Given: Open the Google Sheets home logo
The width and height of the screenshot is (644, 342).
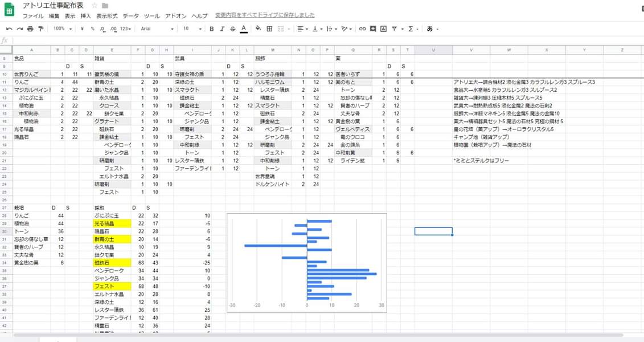Looking at the screenshot, I should [x=9, y=10].
